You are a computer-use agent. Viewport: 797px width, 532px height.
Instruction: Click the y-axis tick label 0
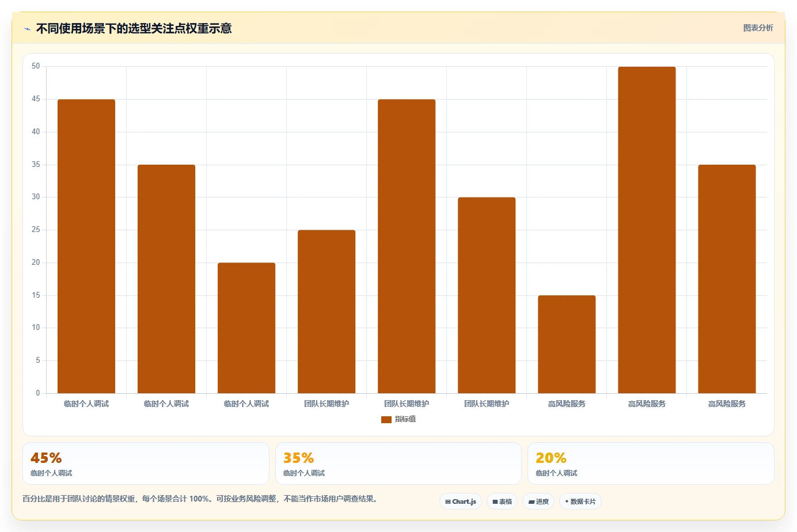[38, 393]
